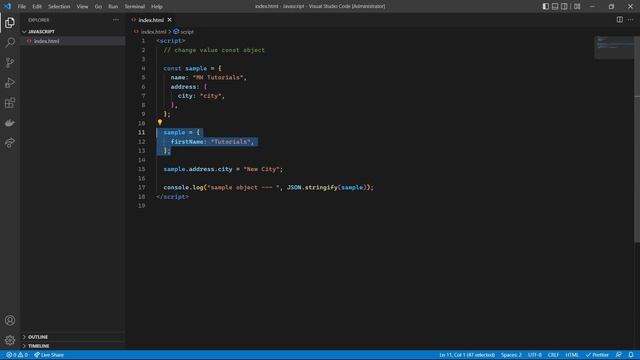Click the "firstName" property on line 12
Viewport: 640px width, 360px height.
tap(187, 142)
